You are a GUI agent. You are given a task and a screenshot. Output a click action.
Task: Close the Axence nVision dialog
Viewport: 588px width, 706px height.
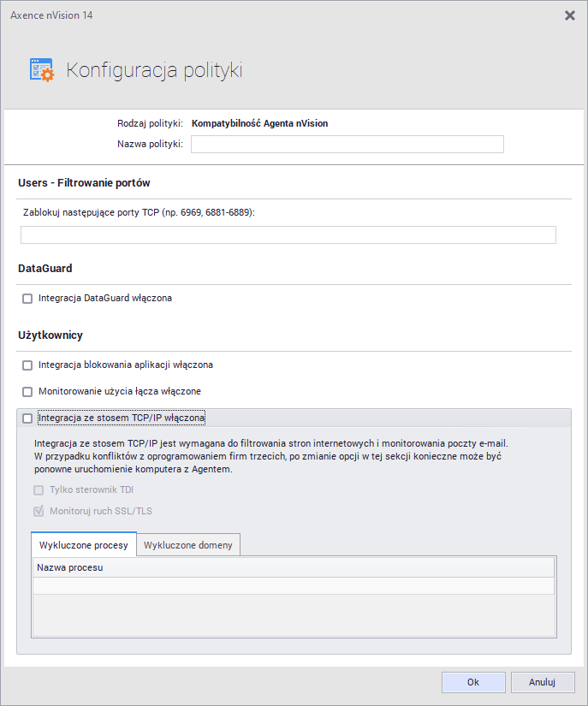[x=570, y=15]
